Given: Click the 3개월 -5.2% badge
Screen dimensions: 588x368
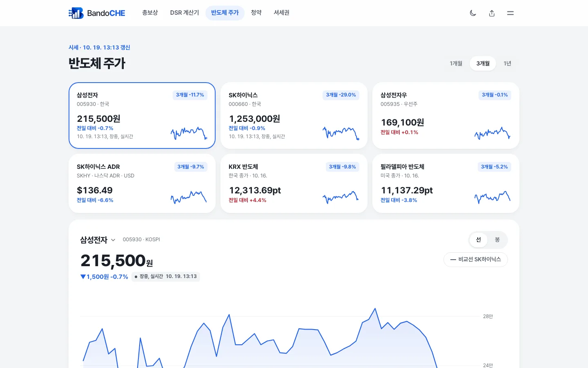Looking at the screenshot, I should [494, 167].
